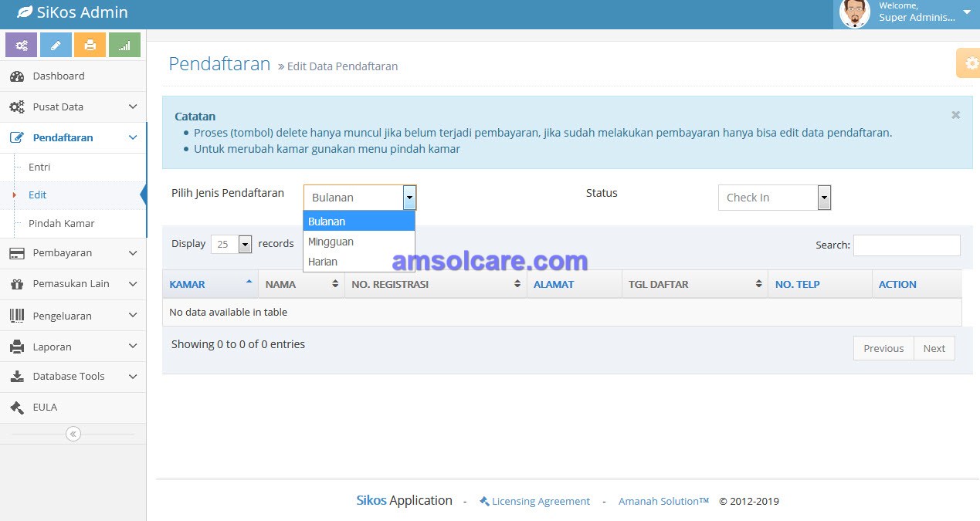Click the NO. TELP column header
The height and width of the screenshot is (521, 980).
[820, 284]
